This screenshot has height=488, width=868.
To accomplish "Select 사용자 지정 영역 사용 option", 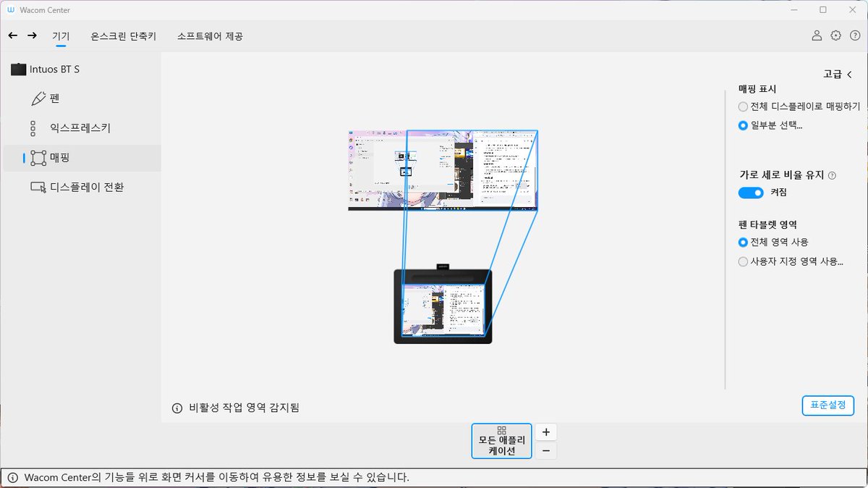I will [743, 261].
